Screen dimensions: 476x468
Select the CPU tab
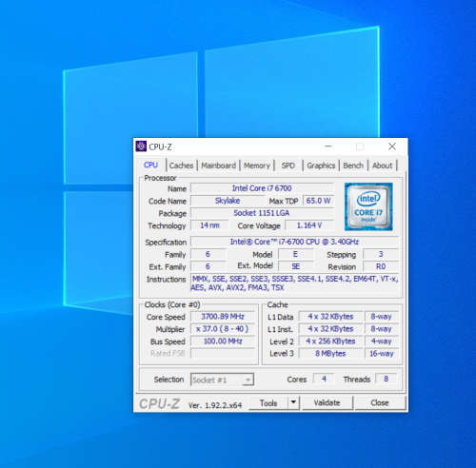click(150, 165)
